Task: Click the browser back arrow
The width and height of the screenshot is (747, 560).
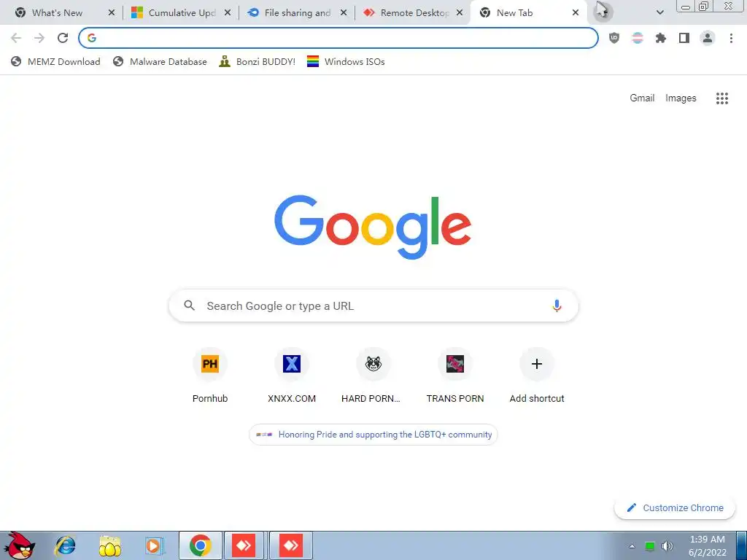Action: (x=16, y=38)
